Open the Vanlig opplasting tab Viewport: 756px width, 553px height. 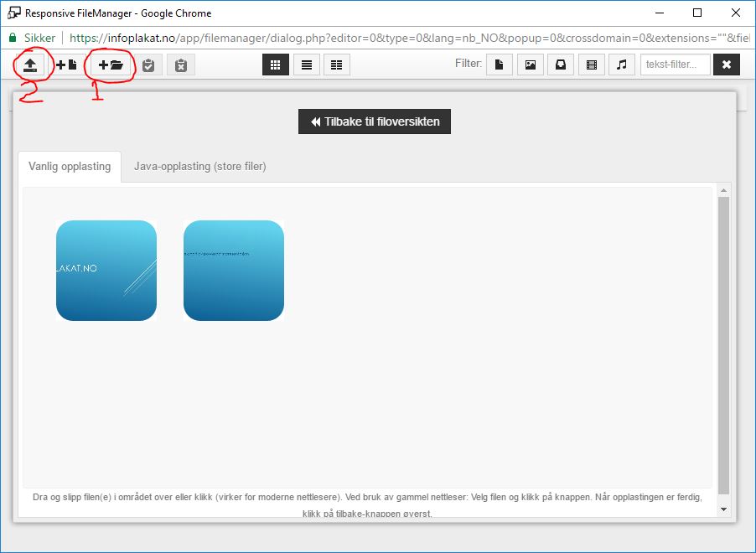click(x=70, y=166)
